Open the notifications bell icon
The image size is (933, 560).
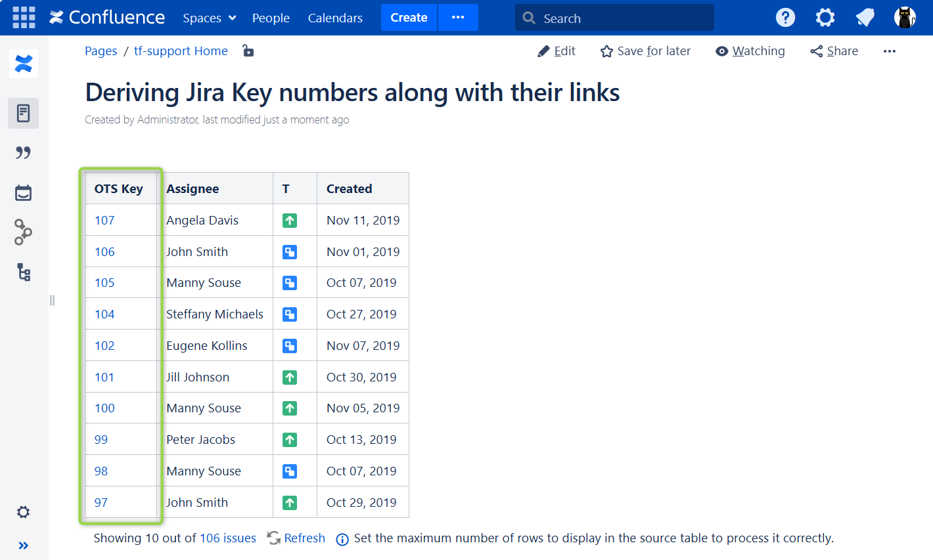pyautogui.click(x=865, y=18)
